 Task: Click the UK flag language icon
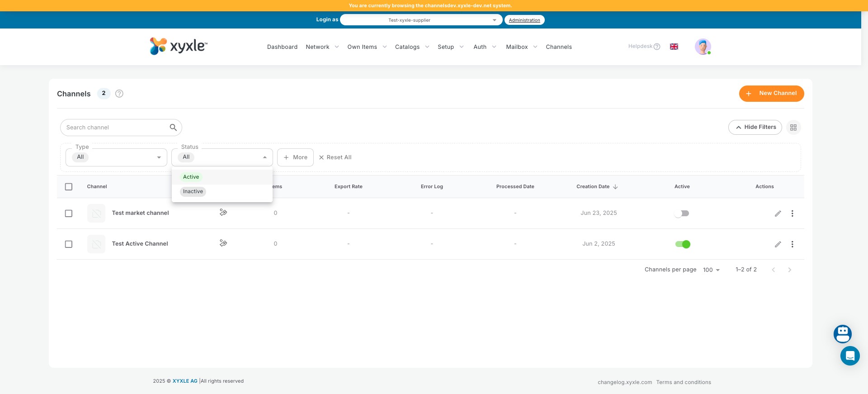674,47
